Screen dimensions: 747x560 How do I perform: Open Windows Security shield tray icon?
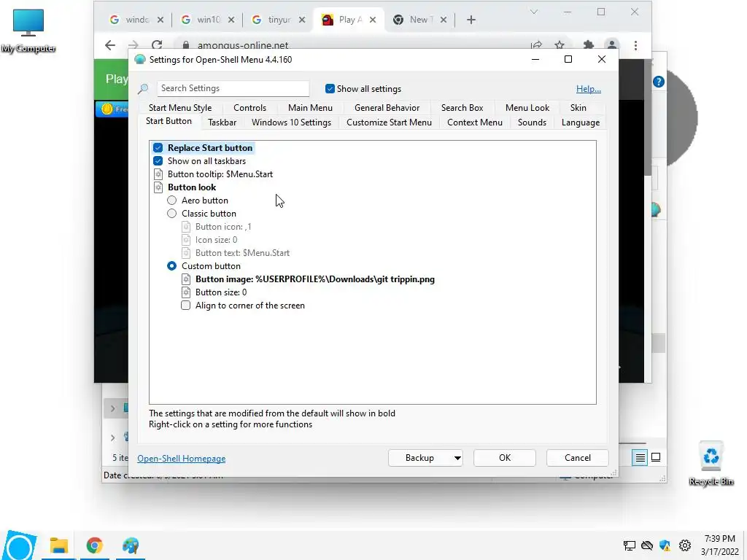pyautogui.click(x=665, y=545)
